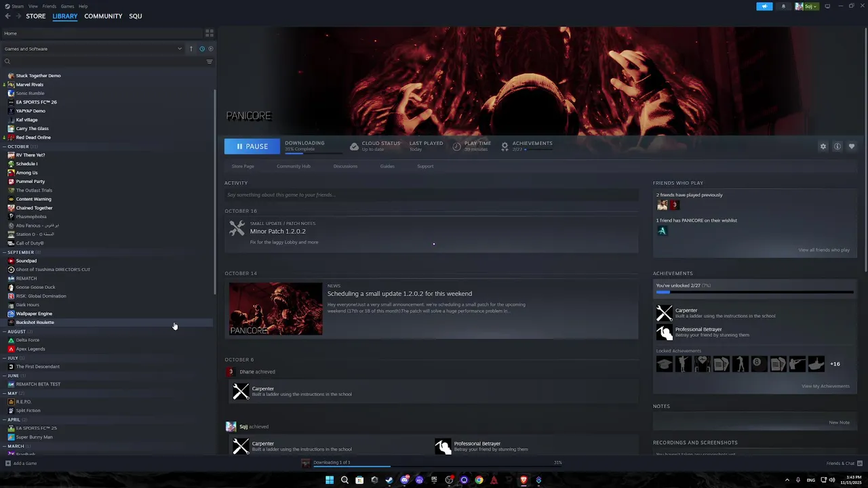The image size is (868, 488).
Task: Click the Achievements trophy gear icon
Action: [505, 146]
